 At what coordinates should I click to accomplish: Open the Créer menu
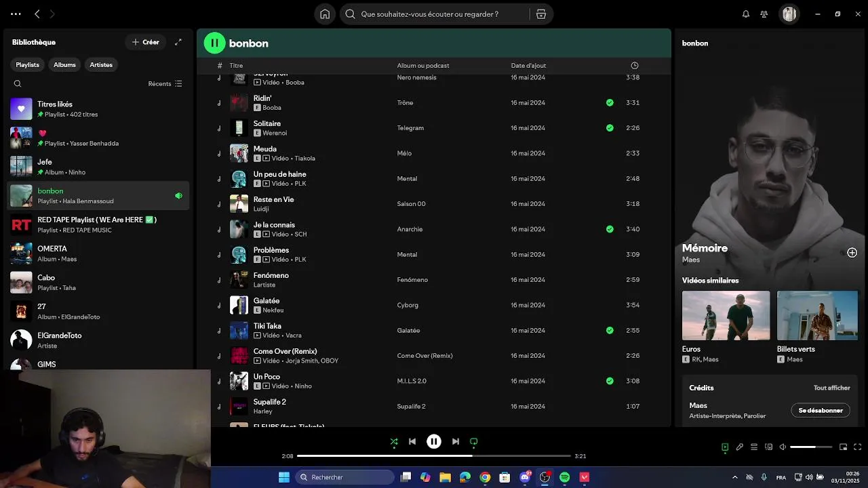pyautogui.click(x=145, y=42)
